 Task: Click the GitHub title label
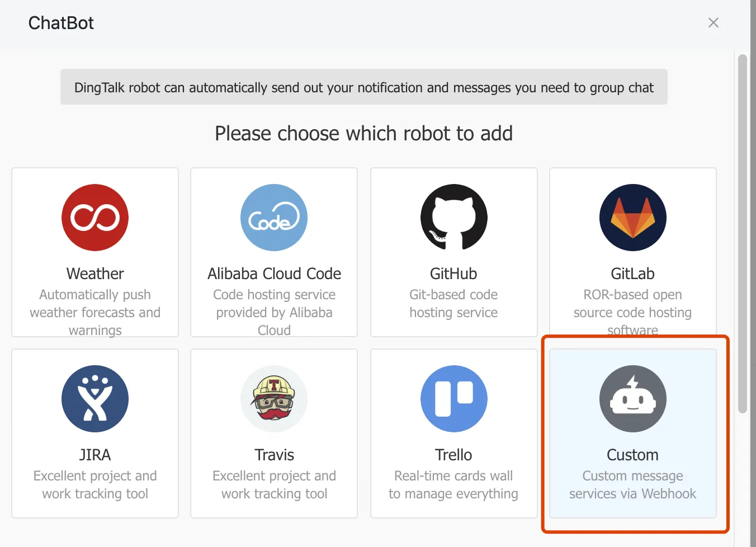click(453, 273)
